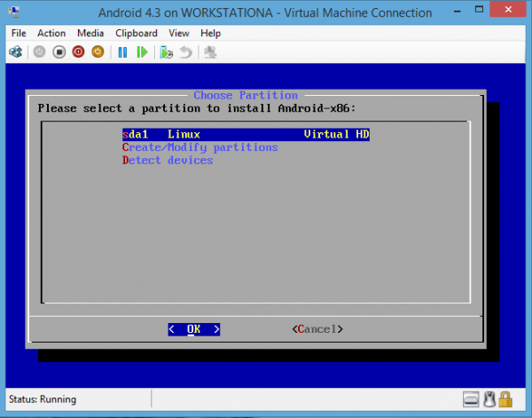Pause the virtual machine
The image size is (532, 418).
click(122, 52)
